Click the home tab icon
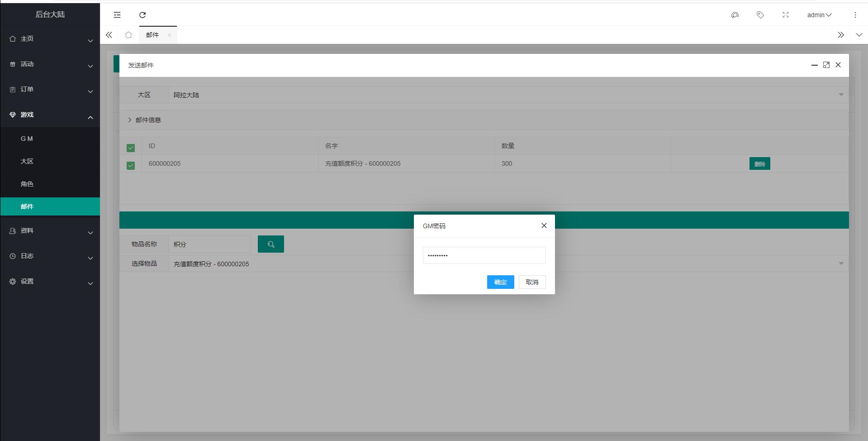Screen dimensions: 868x441 click(128, 35)
